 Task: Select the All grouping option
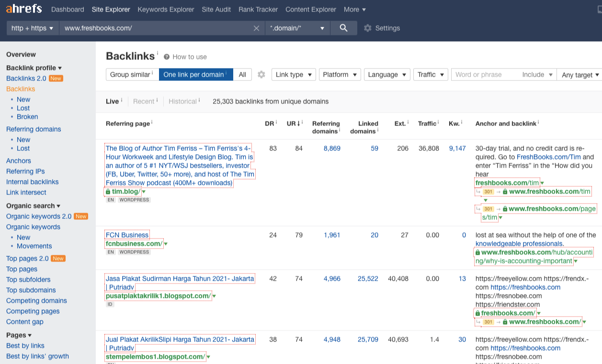(242, 75)
